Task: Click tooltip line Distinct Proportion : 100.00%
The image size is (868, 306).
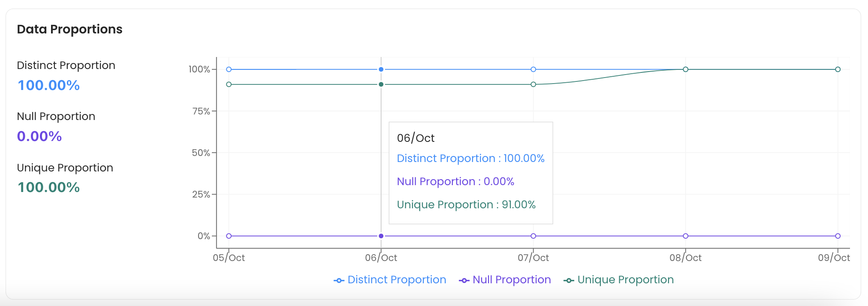Action: 470,159
